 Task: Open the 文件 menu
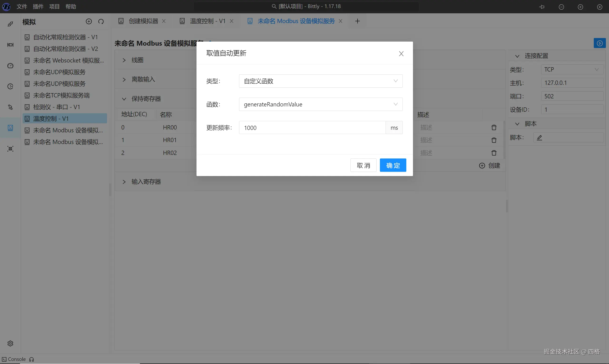[22, 7]
